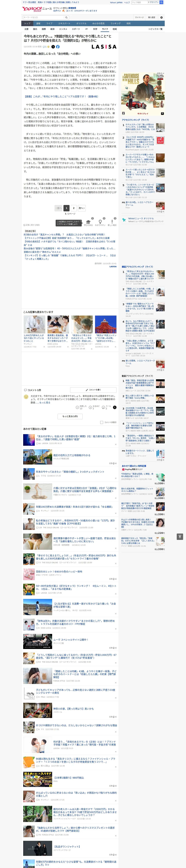Open 1,000万円貯めた人 recommended article thumbnail
This screenshot has height=868, width=186.
coord(34,324)
